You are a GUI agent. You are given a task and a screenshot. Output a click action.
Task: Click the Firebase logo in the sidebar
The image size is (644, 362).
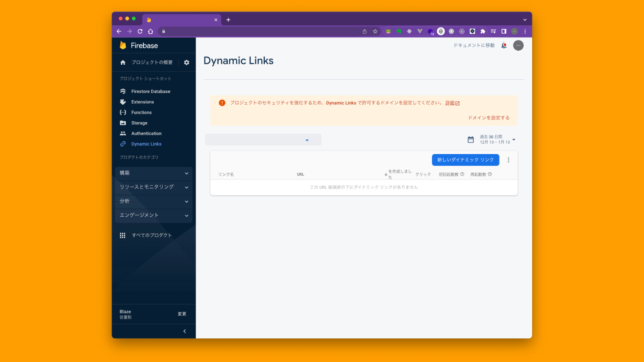[139, 45]
